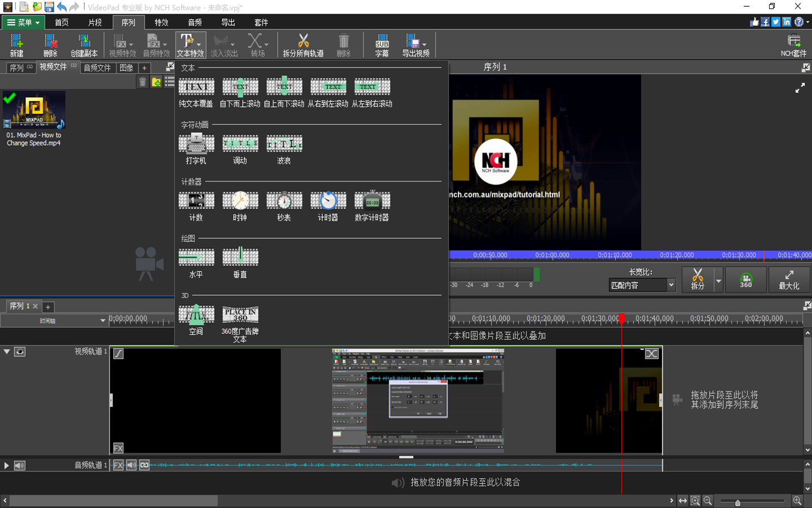Screen dimensions: 812x508
Task: Switch to the 音频文件 bin tab
Action: [x=97, y=68]
